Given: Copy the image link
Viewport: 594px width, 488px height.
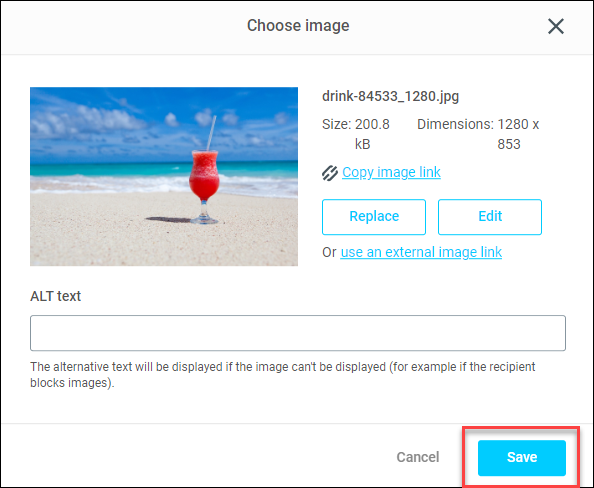Looking at the screenshot, I should click(391, 172).
